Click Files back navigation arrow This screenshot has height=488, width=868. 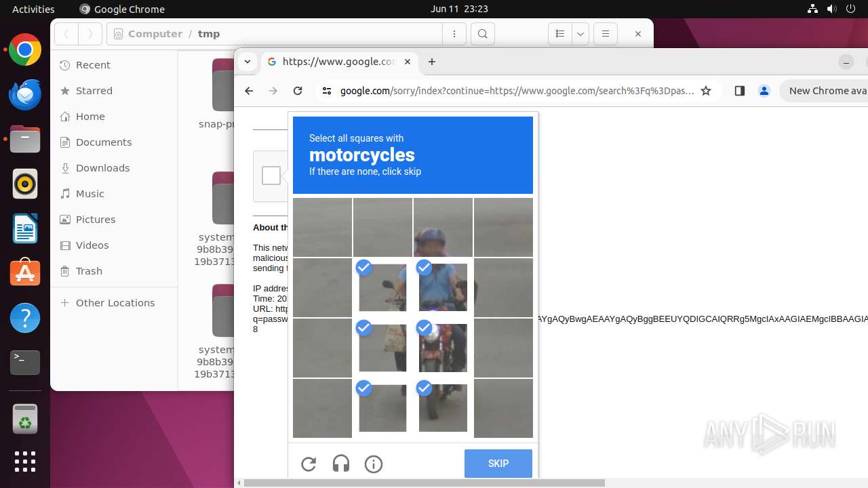(x=66, y=34)
